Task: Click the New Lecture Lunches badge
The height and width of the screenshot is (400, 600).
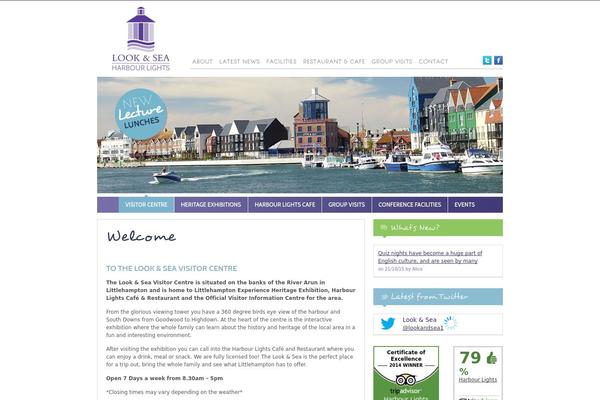Action: click(x=141, y=114)
